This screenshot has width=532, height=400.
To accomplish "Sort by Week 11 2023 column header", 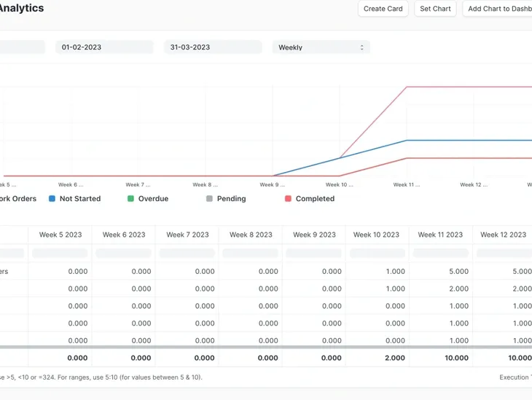I will [440, 235].
